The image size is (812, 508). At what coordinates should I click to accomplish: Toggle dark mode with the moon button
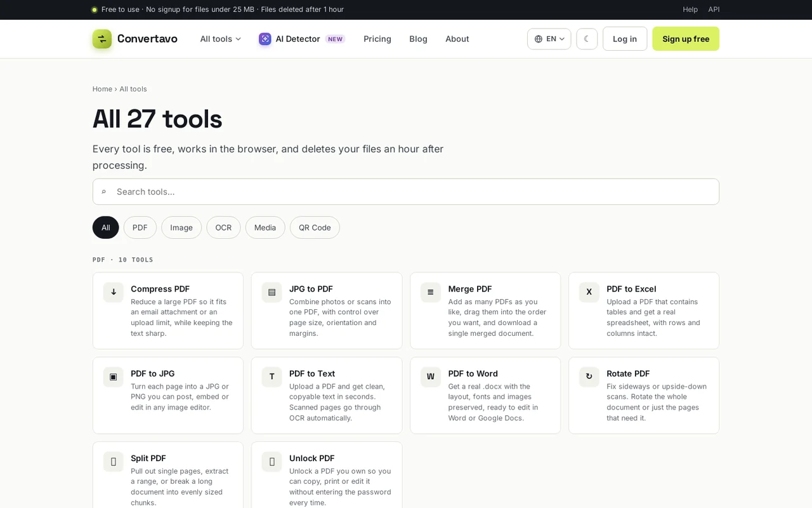point(587,39)
